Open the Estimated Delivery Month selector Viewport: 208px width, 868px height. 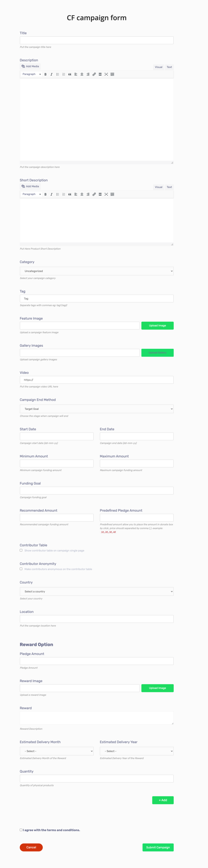[56, 751]
